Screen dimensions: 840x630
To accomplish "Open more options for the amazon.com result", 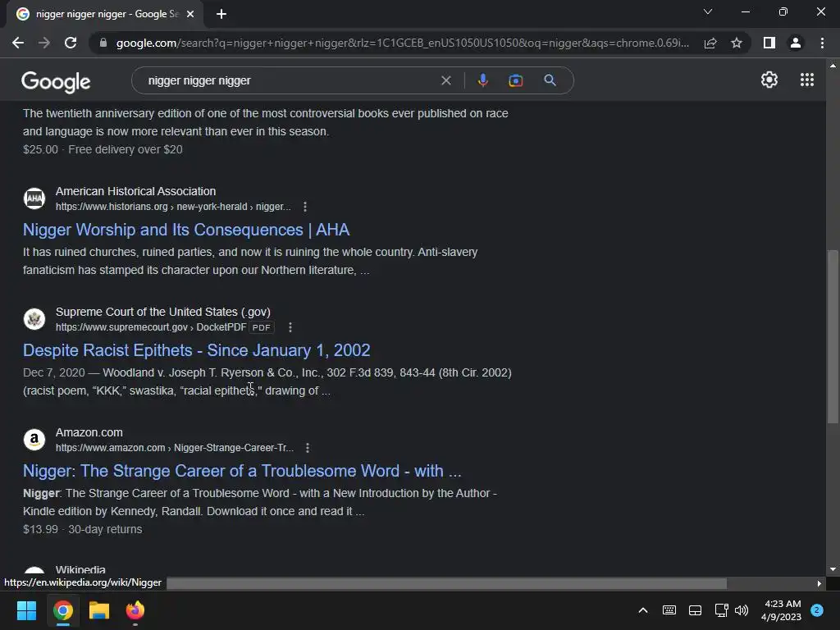I will [308, 448].
